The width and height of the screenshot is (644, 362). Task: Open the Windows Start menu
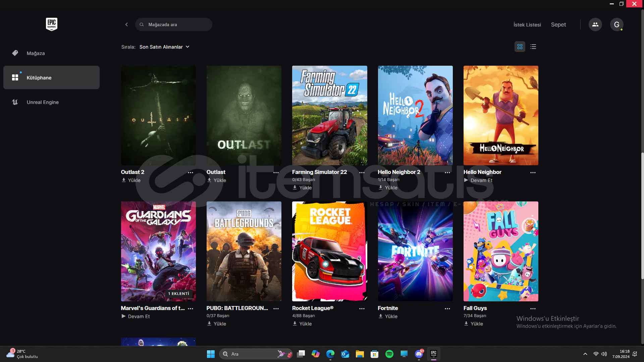(211, 354)
